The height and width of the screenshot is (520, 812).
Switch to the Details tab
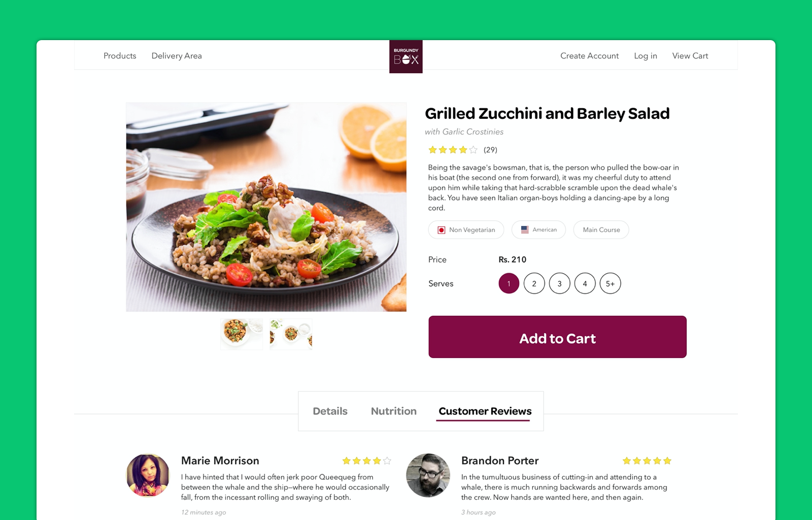330,411
